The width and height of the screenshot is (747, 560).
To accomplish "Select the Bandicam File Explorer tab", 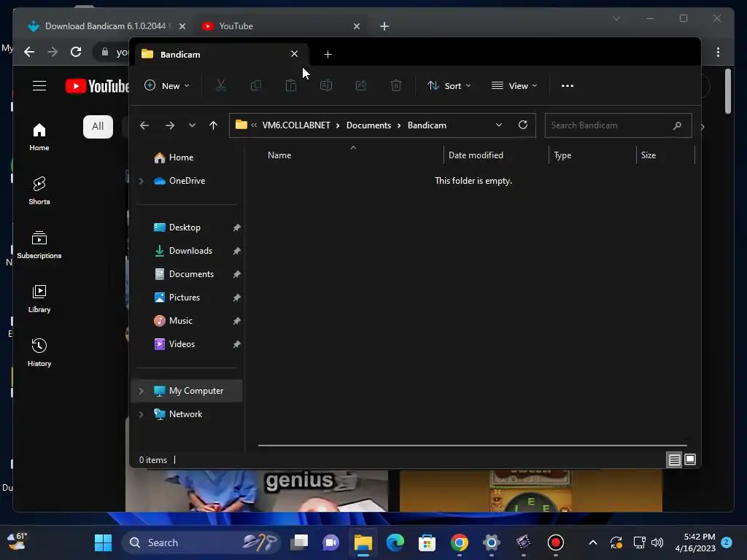I will point(220,54).
